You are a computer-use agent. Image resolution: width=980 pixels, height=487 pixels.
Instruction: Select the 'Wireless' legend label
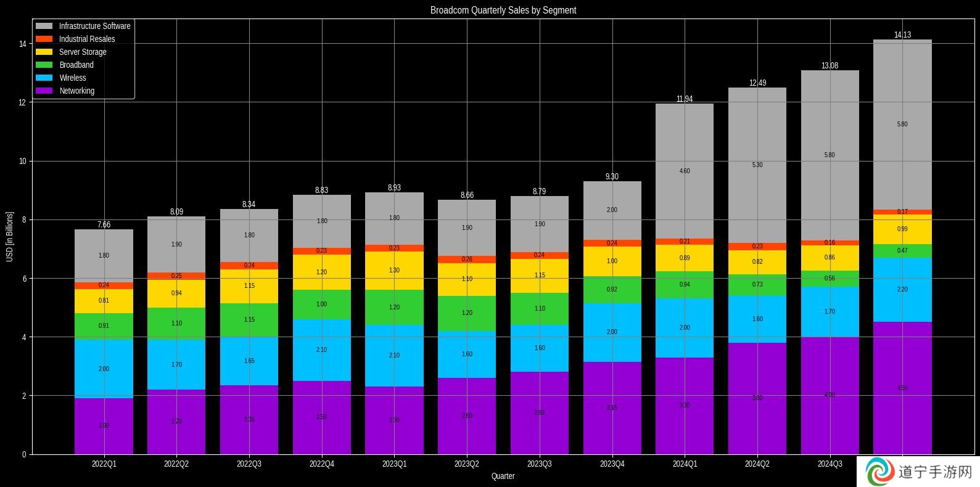[73, 78]
